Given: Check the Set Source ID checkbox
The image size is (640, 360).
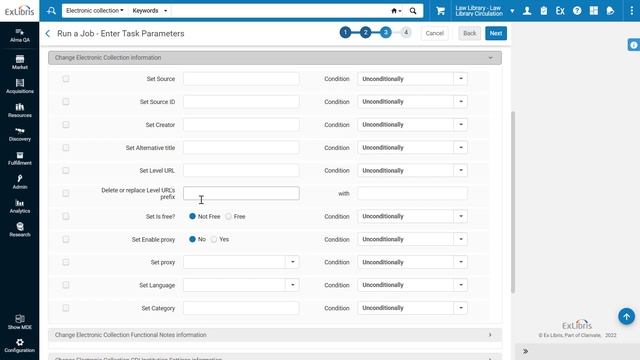Looking at the screenshot, I should click(x=66, y=102).
